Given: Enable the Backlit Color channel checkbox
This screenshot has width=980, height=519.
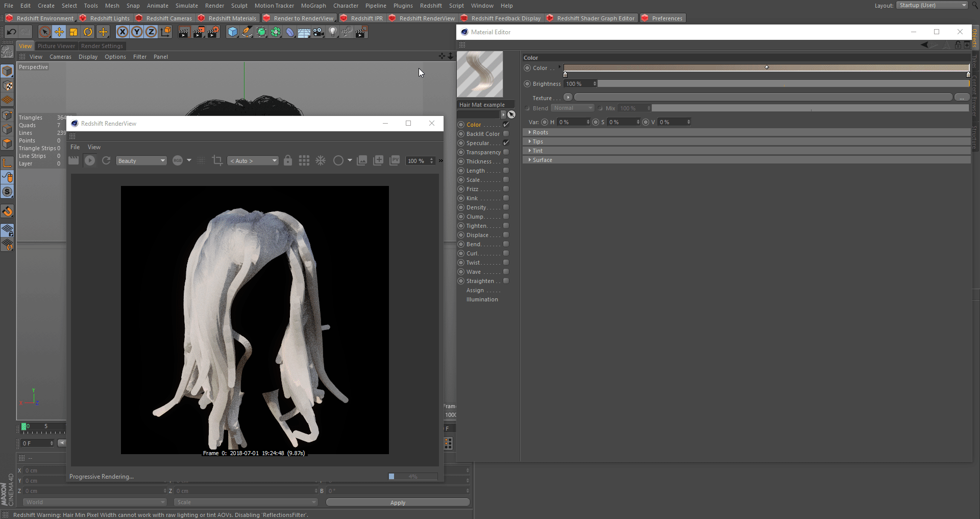Looking at the screenshot, I should (506, 134).
